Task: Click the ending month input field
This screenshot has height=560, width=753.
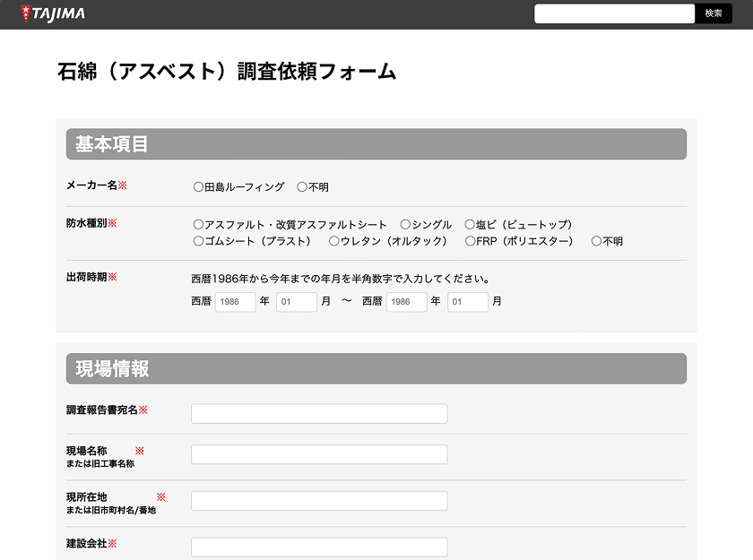Action: (467, 302)
